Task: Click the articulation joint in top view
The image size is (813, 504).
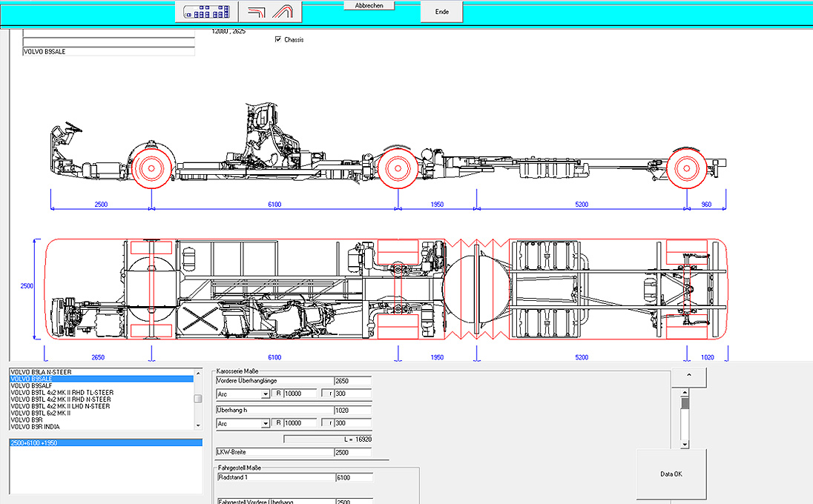Action: click(476, 290)
